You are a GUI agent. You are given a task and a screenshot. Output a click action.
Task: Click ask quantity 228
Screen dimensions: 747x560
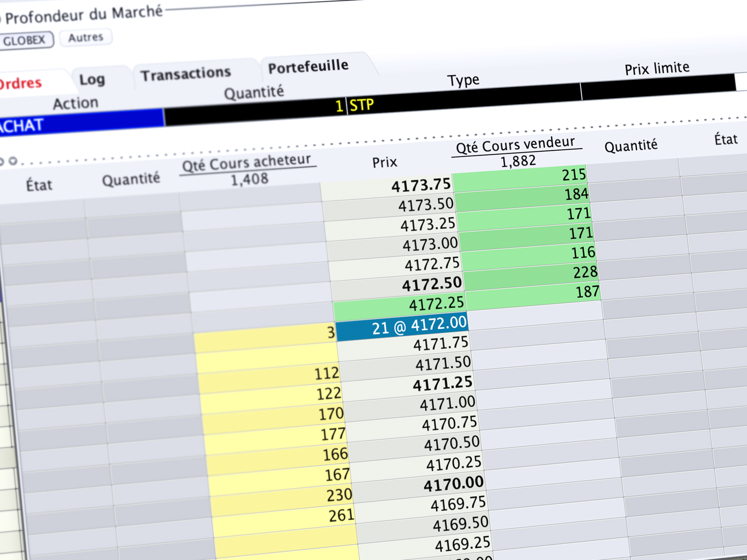click(585, 272)
